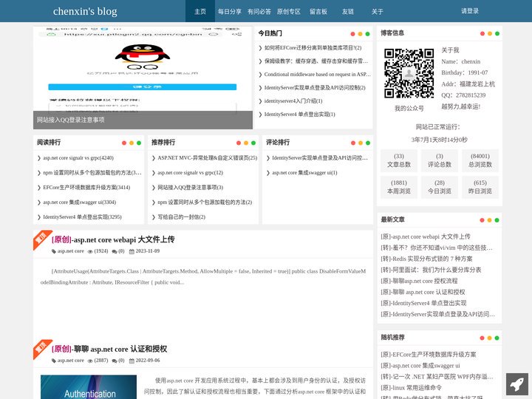This screenshot has width=532, height=399.
Task: Click chevron beside IdentityServer4 单点登出实现(3295)
Action: [x=39, y=217]
